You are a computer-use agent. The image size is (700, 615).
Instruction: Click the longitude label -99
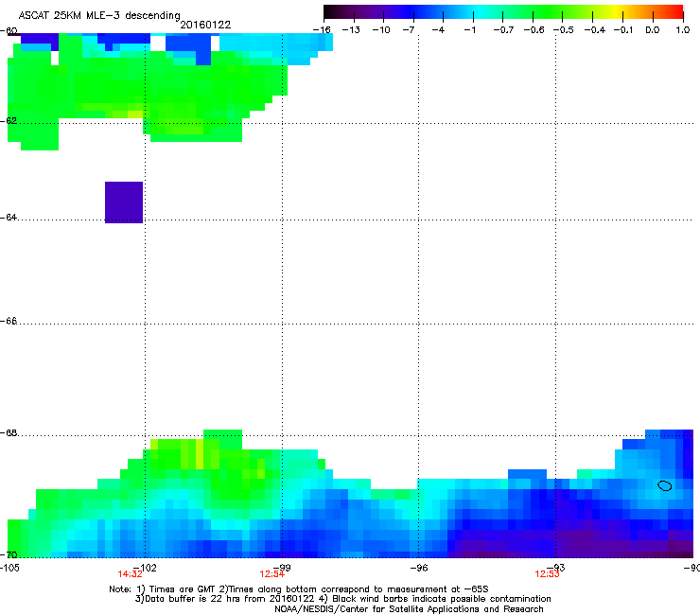tap(282, 568)
